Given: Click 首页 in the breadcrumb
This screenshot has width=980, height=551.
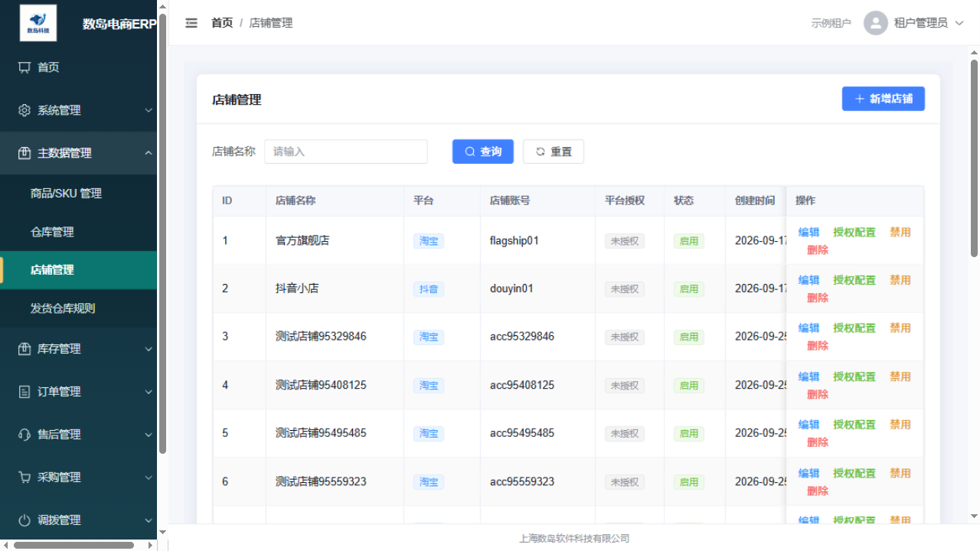Looking at the screenshot, I should pos(222,23).
